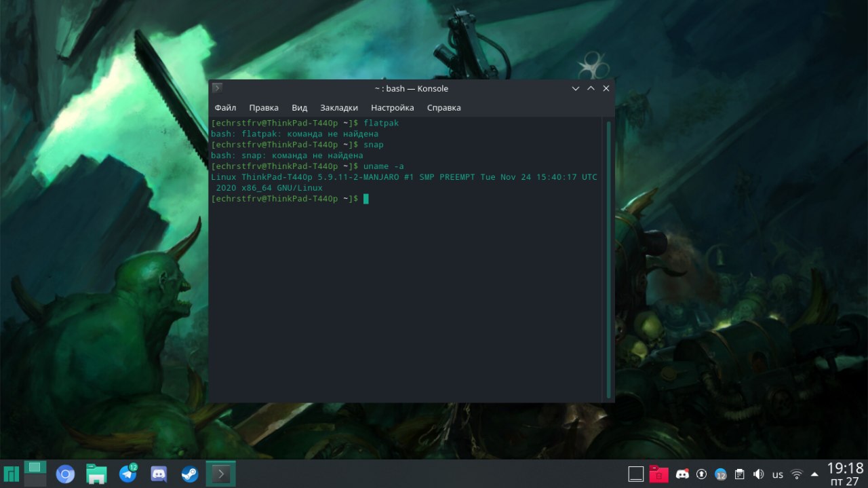868x488 pixels.
Task: Click the 'uname -a' command text
Action: [x=384, y=166]
